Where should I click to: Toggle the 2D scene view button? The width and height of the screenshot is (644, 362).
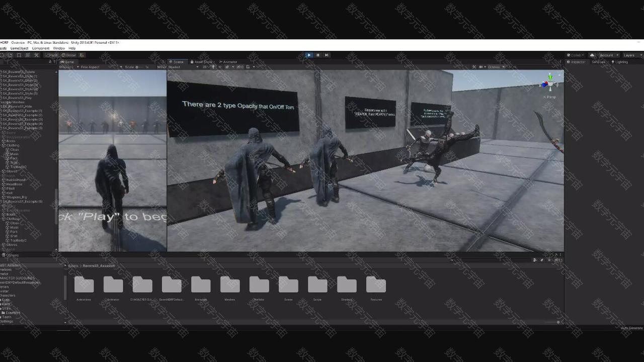[x=205, y=67]
